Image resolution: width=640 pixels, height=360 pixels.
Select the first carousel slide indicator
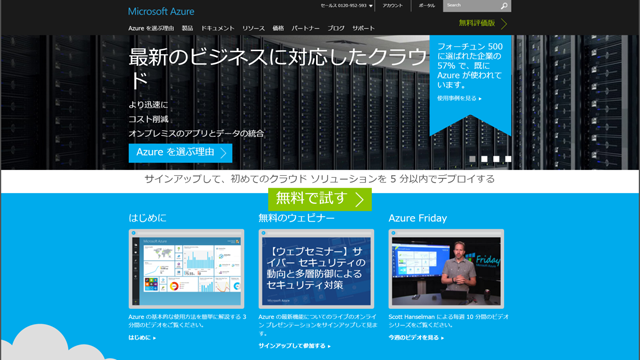tap(472, 159)
